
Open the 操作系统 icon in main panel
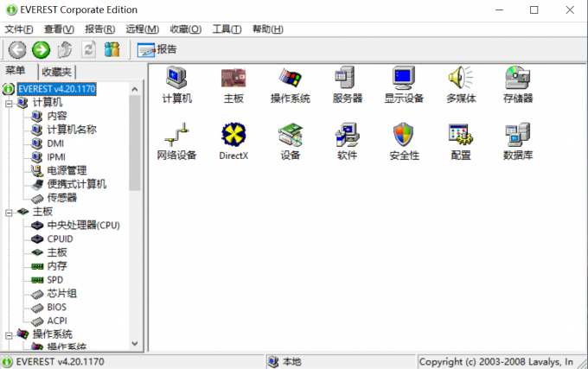[290, 79]
